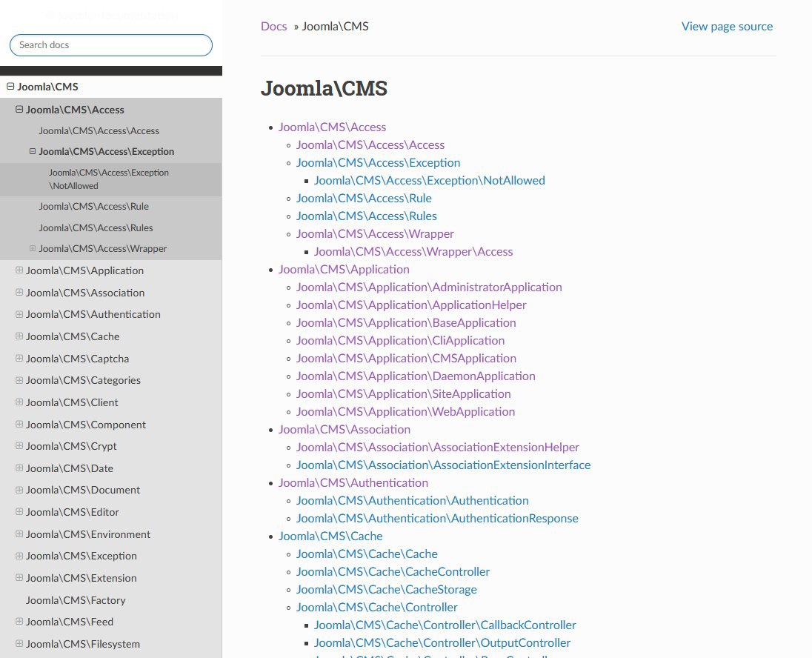Open Joomla\CMS\Access\Access content link

370,144
